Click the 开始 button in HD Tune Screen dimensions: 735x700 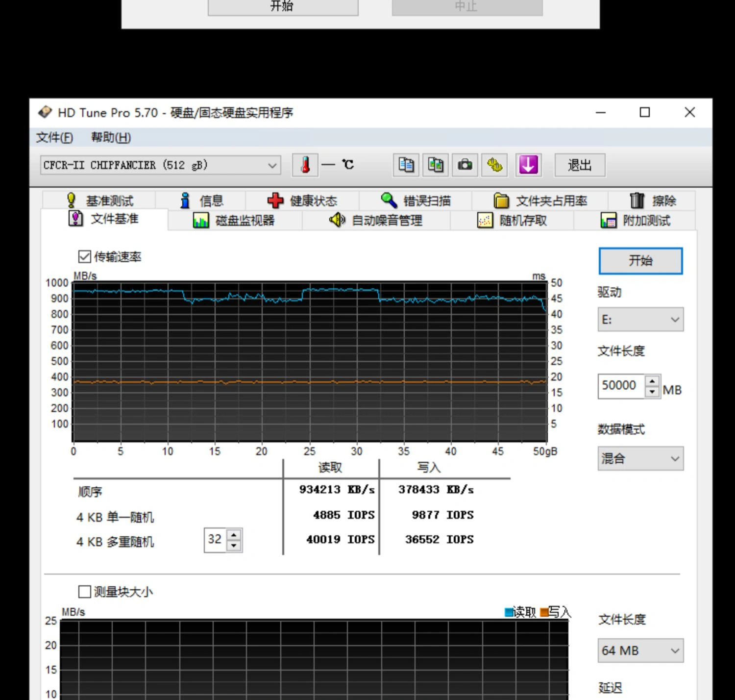(x=640, y=261)
